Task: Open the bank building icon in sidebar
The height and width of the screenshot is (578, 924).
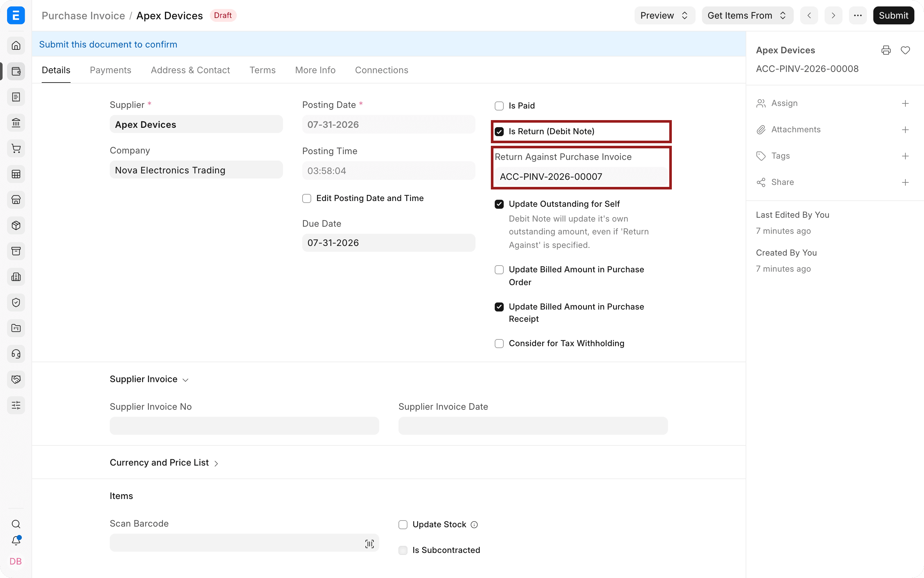Action: pos(16,123)
